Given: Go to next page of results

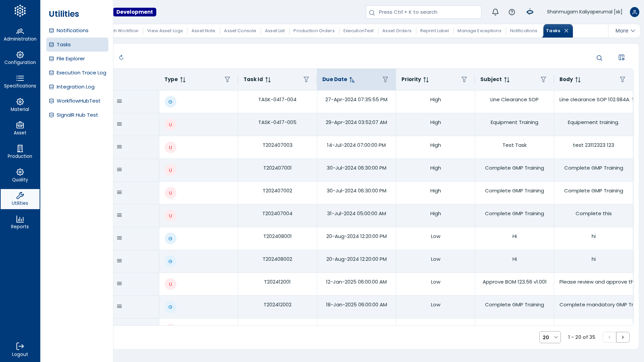Looking at the screenshot, I should tap(623, 337).
